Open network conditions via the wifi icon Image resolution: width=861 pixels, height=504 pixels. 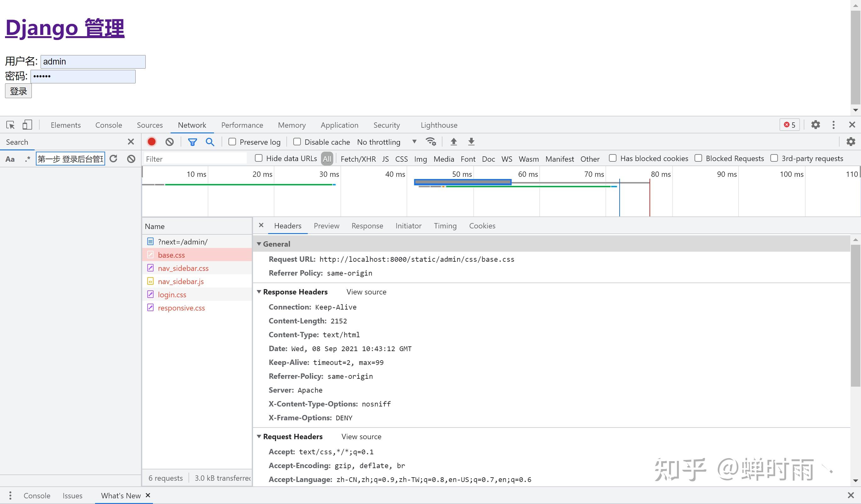coord(431,141)
